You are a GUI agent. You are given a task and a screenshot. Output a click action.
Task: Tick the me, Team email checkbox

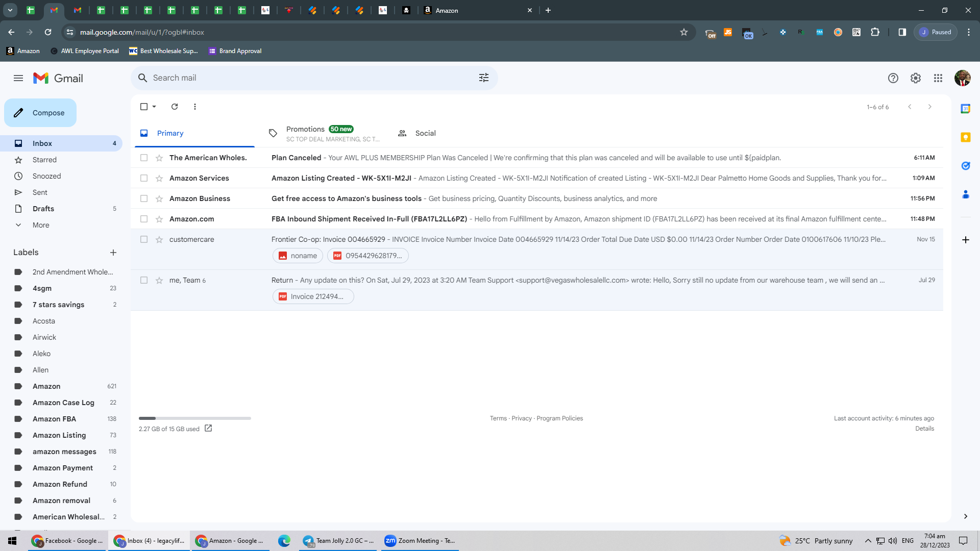(x=144, y=280)
